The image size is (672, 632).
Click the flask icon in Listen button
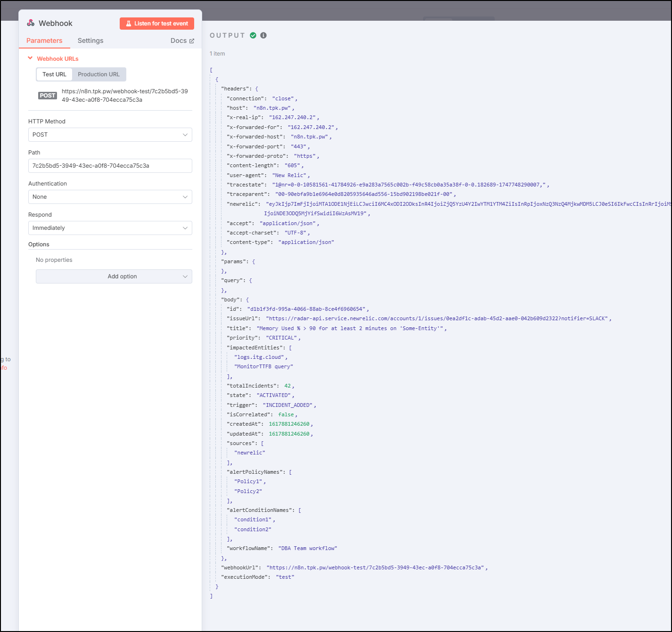pos(129,24)
